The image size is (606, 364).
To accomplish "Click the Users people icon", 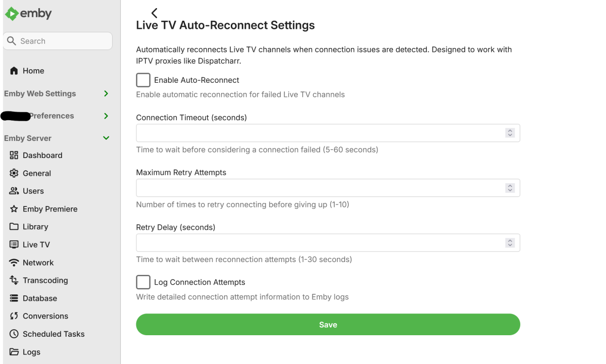I will 14,191.
